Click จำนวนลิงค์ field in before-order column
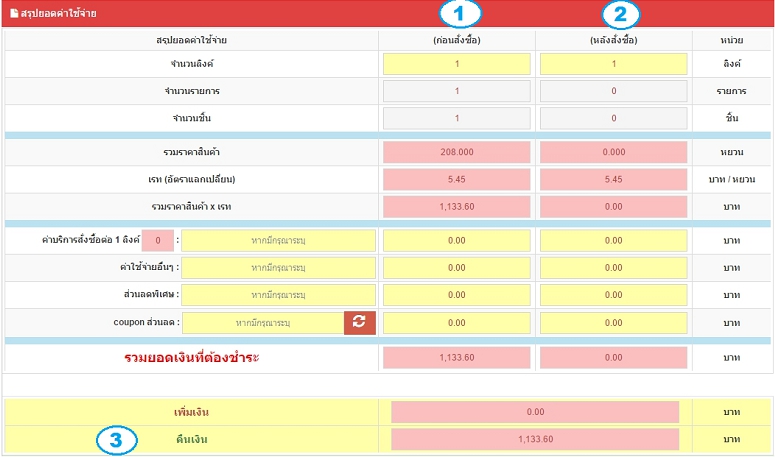 pyautogui.click(x=457, y=64)
